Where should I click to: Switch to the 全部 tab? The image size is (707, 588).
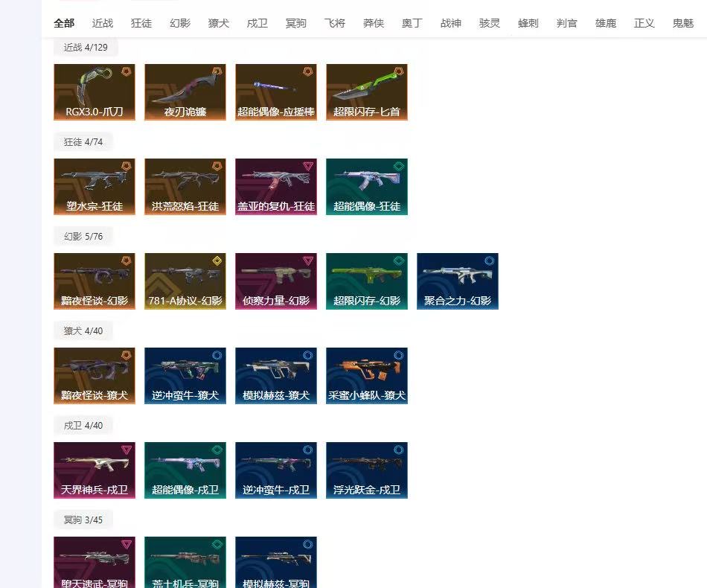point(64,23)
